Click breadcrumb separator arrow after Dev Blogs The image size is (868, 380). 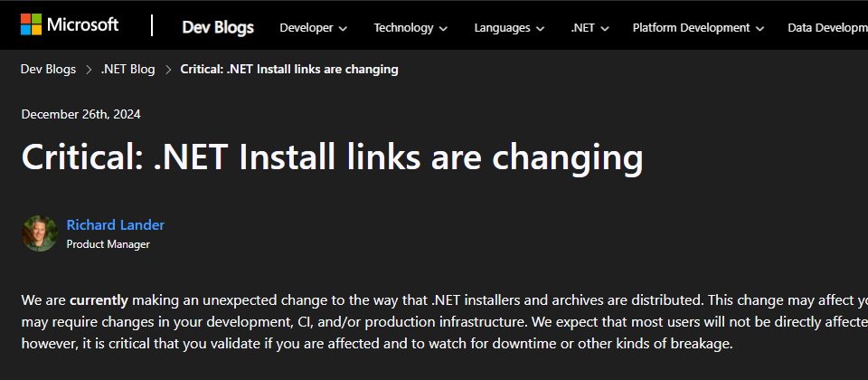coord(89,70)
